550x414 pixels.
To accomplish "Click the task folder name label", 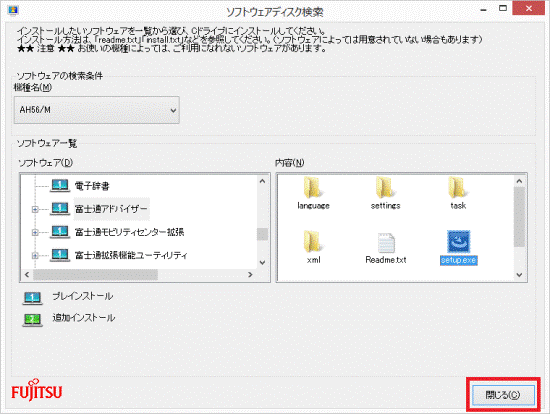I will click(x=458, y=206).
